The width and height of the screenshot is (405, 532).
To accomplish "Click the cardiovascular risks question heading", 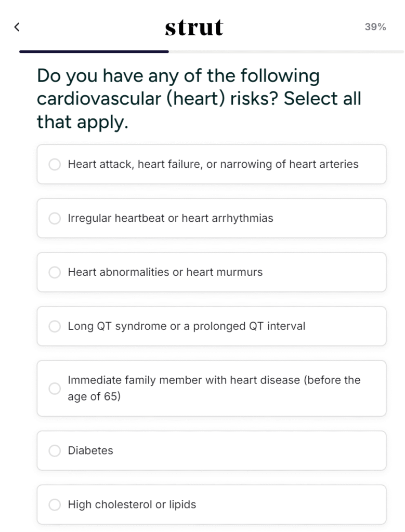I will [x=199, y=98].
